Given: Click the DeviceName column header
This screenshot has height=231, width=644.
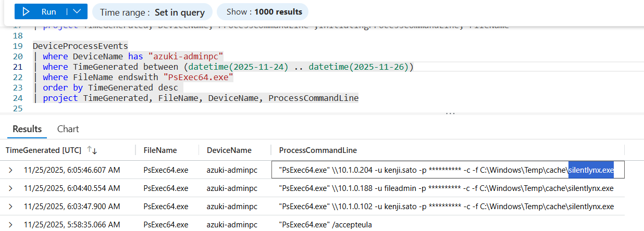Looking at the screenshot, I should pyautogui.click(x=229, y=150).
